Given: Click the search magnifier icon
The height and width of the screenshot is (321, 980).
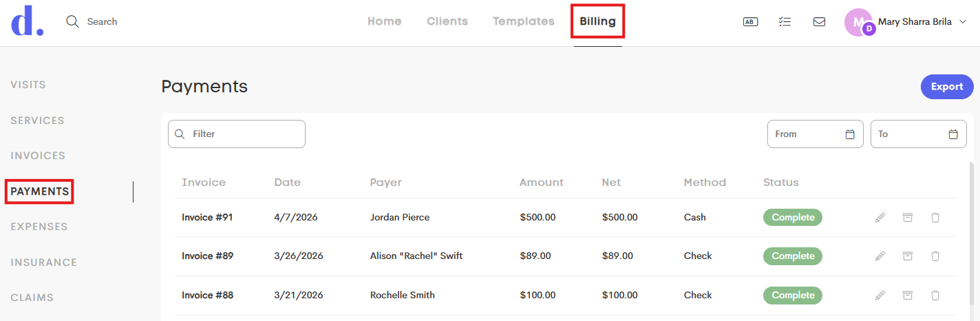Looking at the screenshot, I should point(72,21).
